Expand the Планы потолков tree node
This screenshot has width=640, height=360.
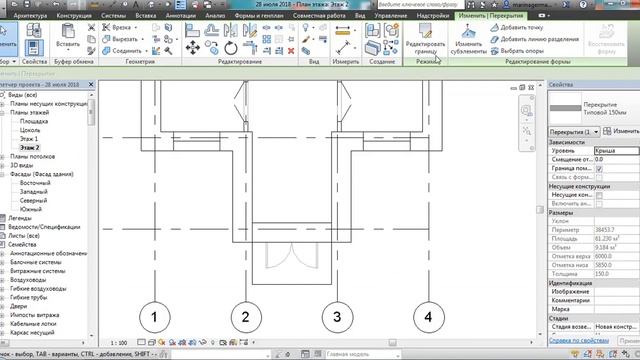coord(2,157)
